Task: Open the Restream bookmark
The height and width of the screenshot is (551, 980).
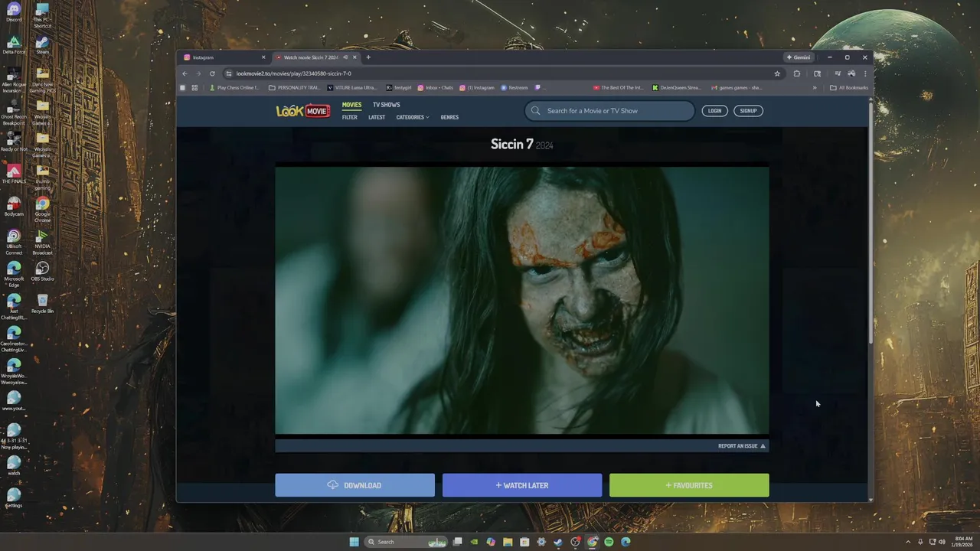Action: (x=514, y=88)
